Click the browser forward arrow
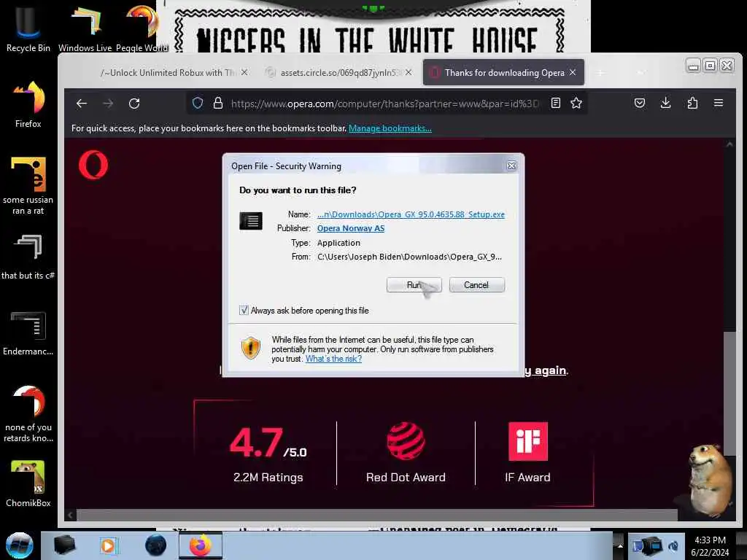 pyautogui.click(x=108, y=104)
